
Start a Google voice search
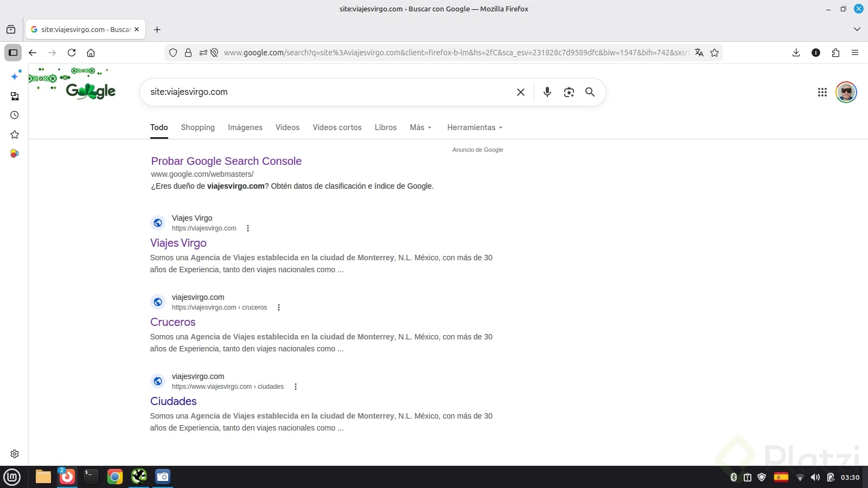tap(547, 92)
